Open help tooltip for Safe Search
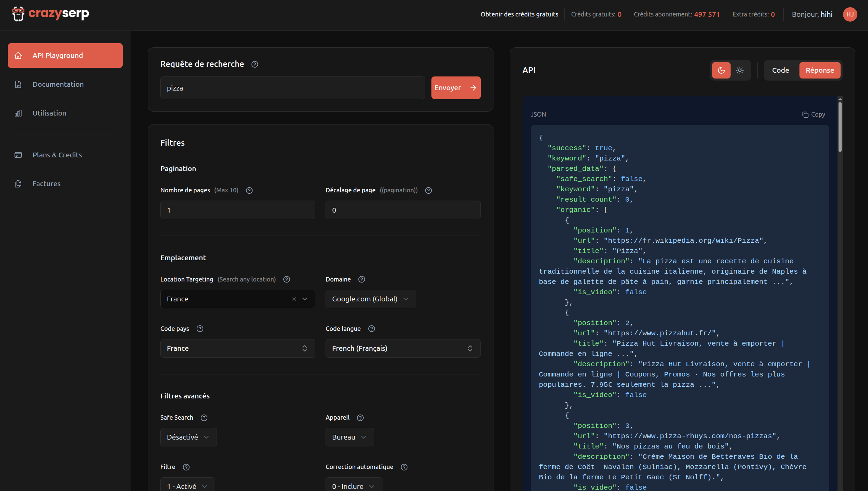Viewport: 868px width, 491px height. pyautogui.click(x=204, y=418)
